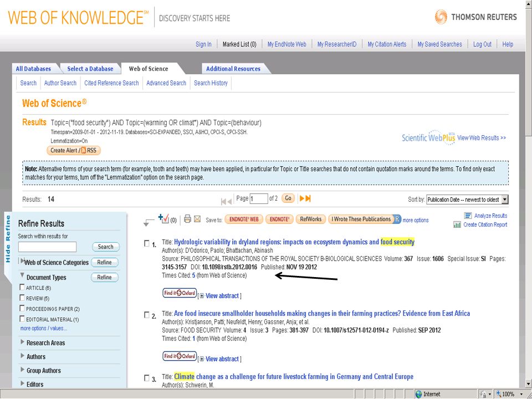The width and height of the screenshot is (532, 399).
Task: Click Times Cited count 5 link
Action: 194,275
